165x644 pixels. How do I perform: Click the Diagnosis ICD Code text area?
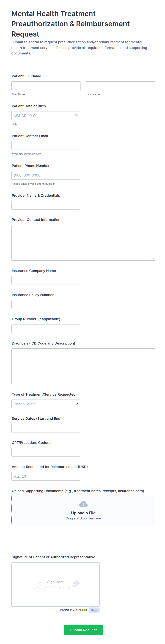click(83, 366)
